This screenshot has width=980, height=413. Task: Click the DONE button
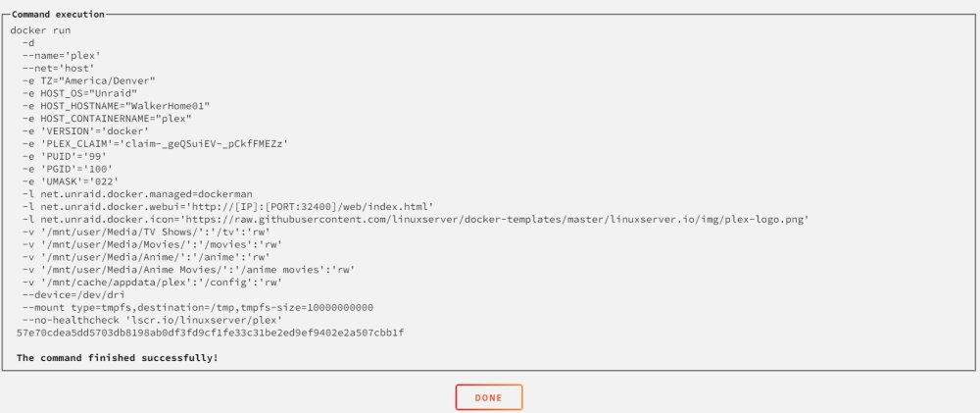click(x=489, y=397)
